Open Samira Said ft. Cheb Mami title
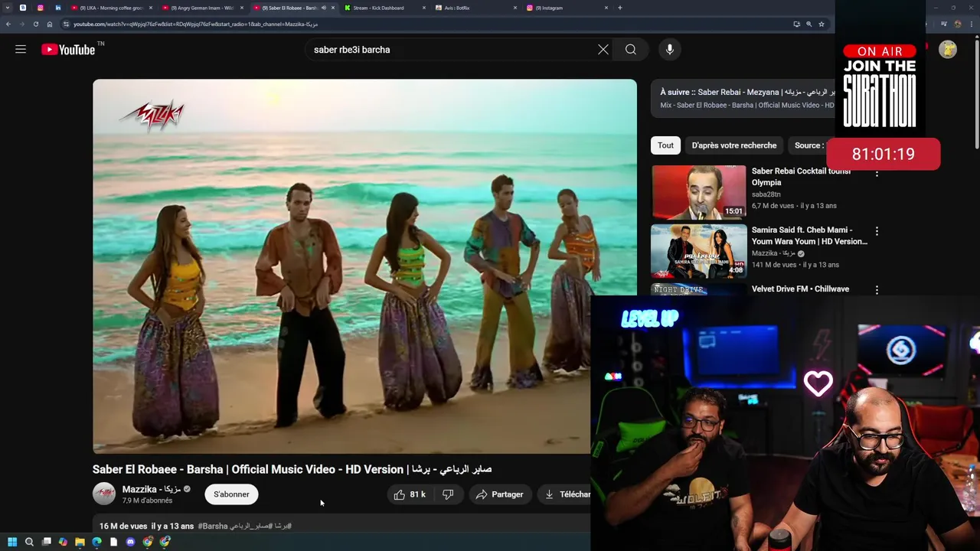 (x=809, y=236)
